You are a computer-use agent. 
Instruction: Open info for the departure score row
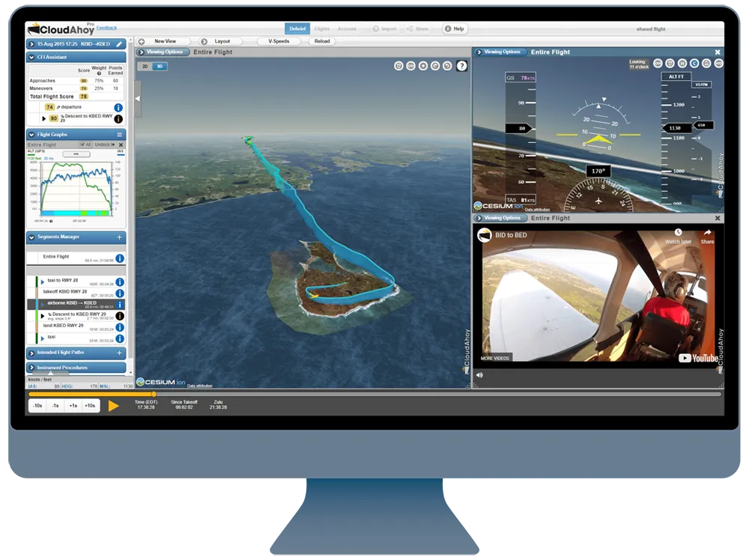[118, 108]
